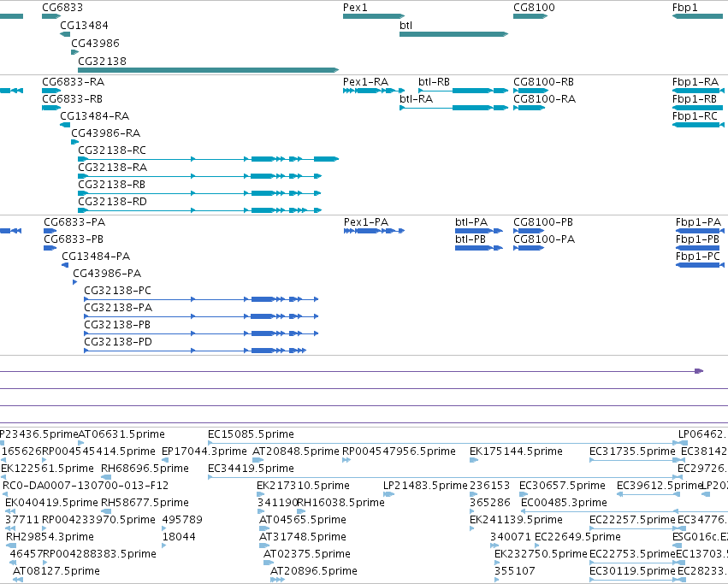Click the Pex1-RA transcript label
728x584 pixels.
[365, 82]
